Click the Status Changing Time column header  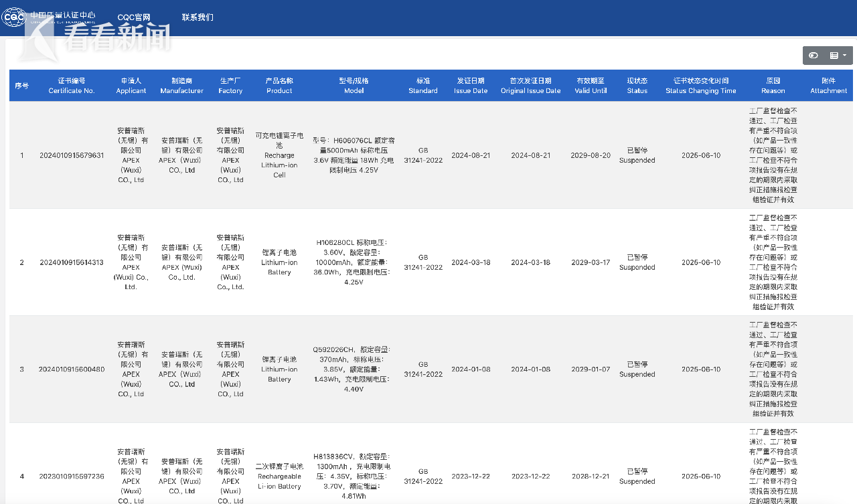(701, 86)
